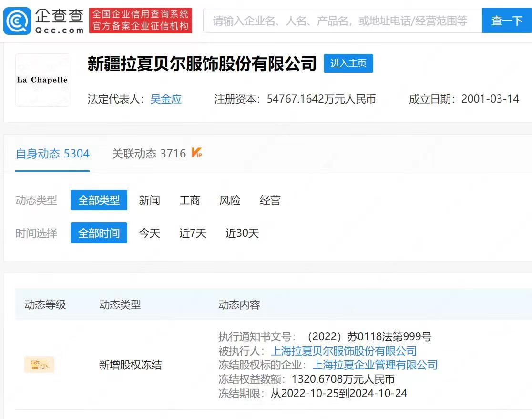This screenshot has width=532, height=419.
Task: Click the 企查查 Qcc.com wordmark
Action: 60,21
